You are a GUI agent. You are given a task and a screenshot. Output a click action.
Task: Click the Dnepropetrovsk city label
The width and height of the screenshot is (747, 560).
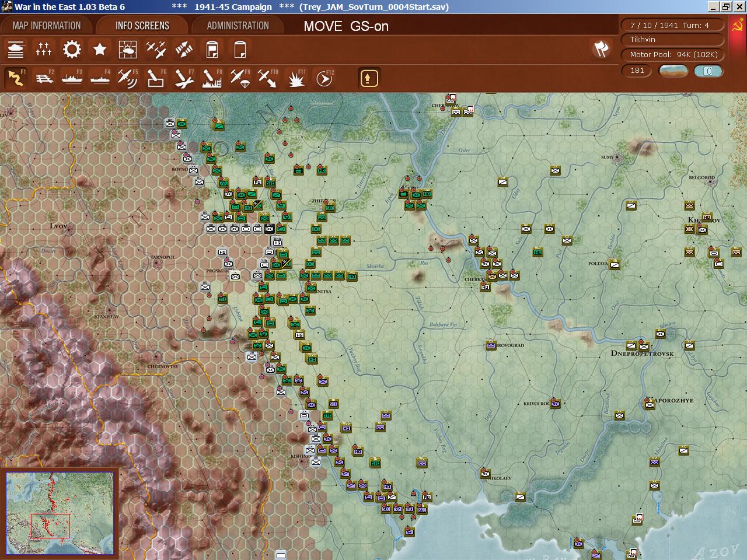pyautogui.click(x=642, y=353)
